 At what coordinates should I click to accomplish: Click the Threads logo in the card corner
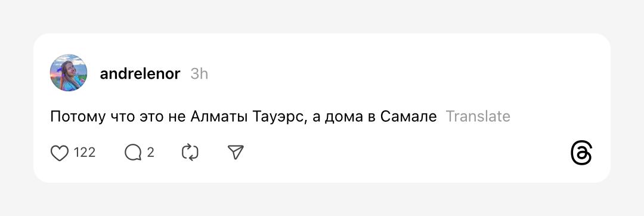pyautogui.click(x=581, y=153)
